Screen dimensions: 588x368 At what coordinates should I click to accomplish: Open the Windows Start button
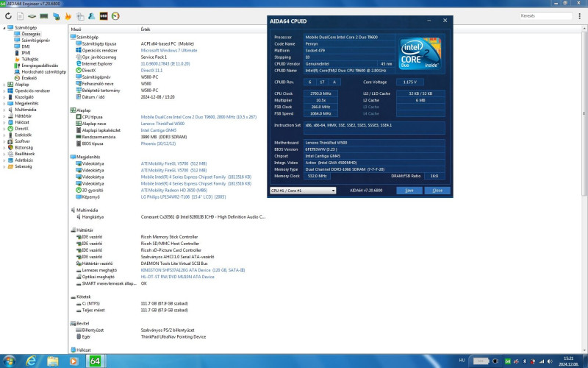(9, 361)
